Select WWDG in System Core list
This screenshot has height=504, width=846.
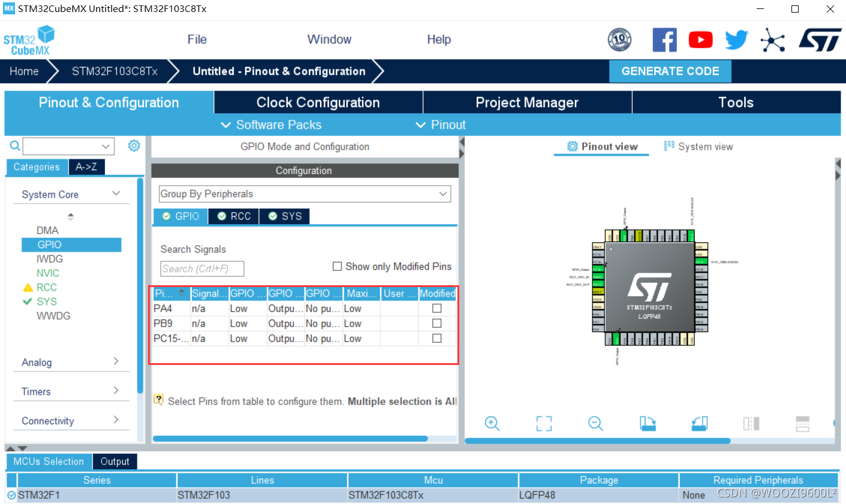(53, 316)
